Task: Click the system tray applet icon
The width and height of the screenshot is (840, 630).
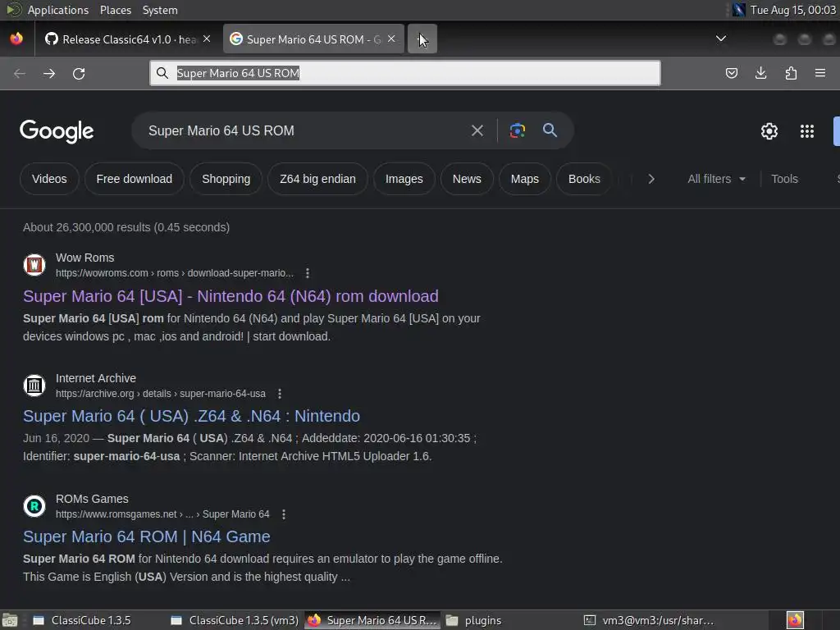Action: (739, 10)
